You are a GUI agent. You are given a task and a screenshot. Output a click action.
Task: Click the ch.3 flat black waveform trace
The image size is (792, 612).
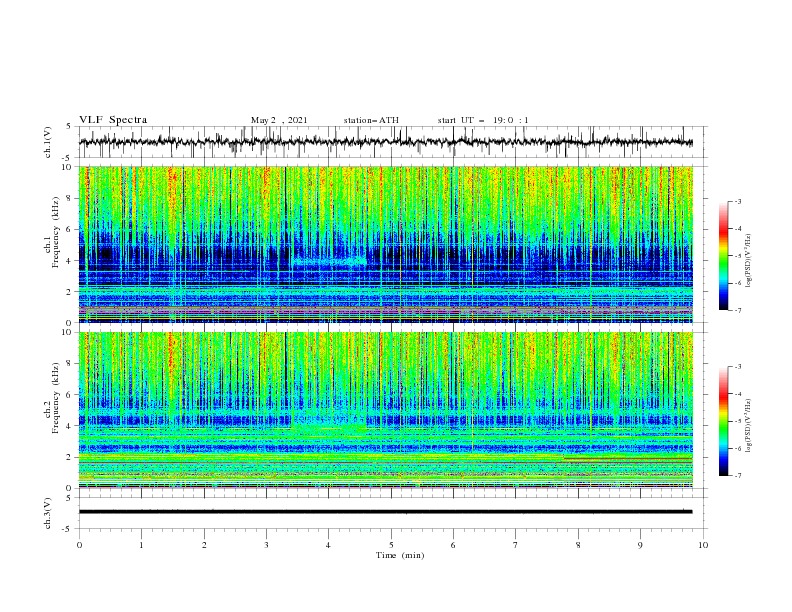click(385, 512)
